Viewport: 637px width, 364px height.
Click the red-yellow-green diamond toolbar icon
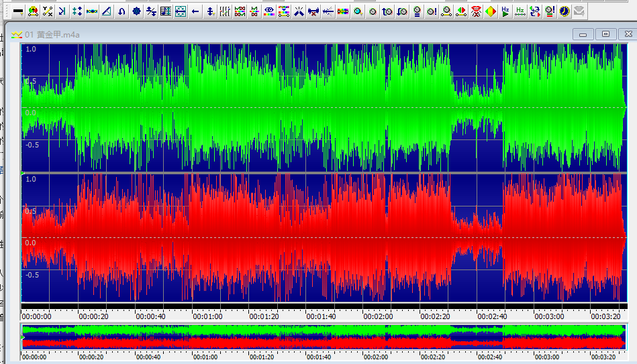(x=490, y=11)
